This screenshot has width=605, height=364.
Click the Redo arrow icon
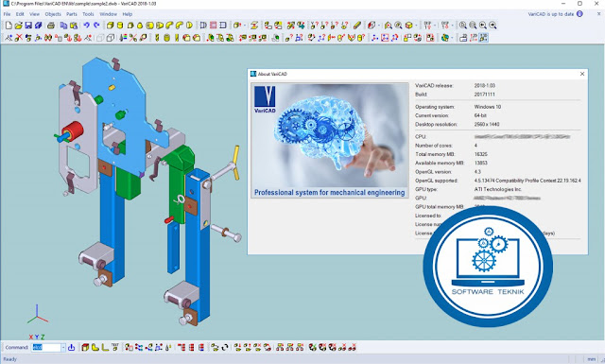tap(96, 26)
